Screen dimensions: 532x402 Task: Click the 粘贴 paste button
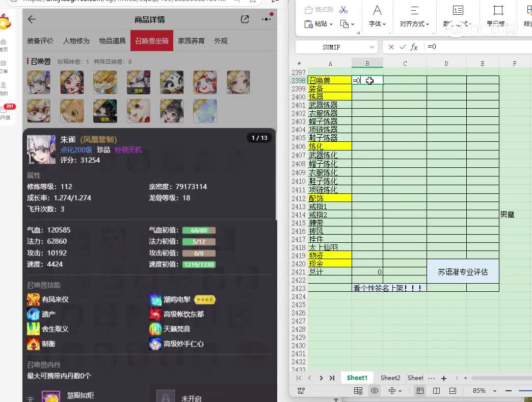tap(318, 24)
